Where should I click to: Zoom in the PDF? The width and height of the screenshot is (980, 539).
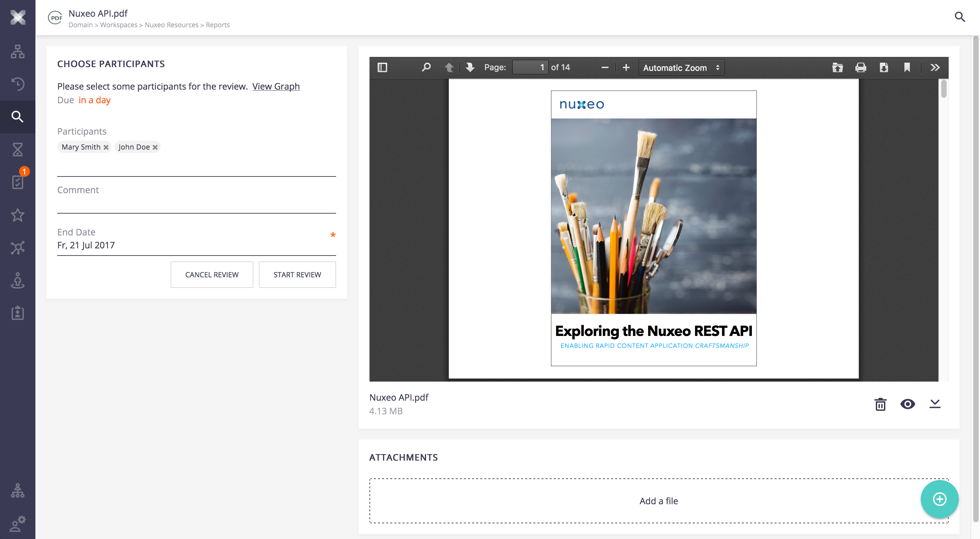(x=626, y=67)
